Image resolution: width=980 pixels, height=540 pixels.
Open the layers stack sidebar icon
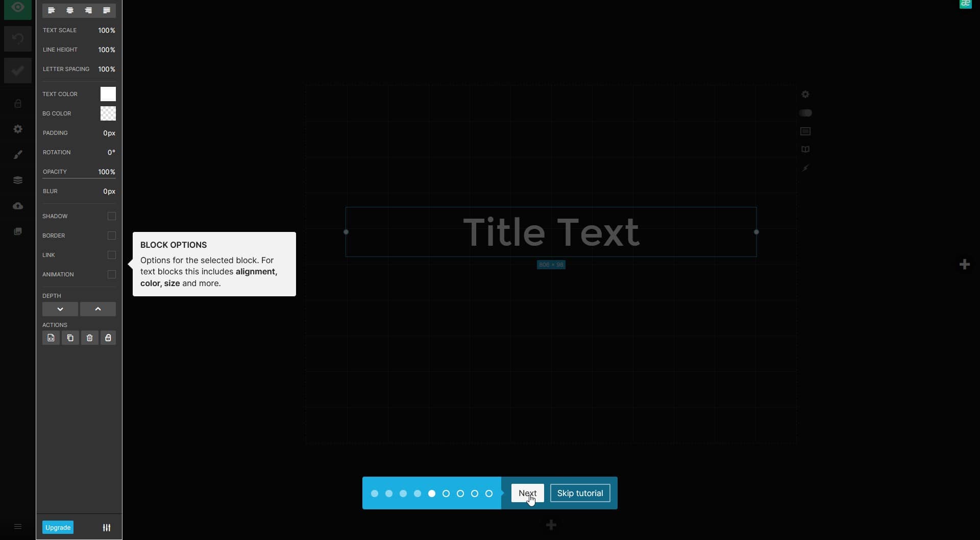[x=18, y=180]
